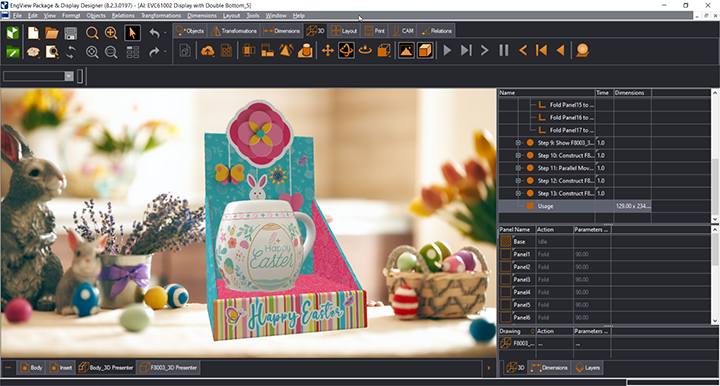The image size is (720, 386).
Task: Expand Step 11: Parallel Mov node
Action: coord(518,168)
